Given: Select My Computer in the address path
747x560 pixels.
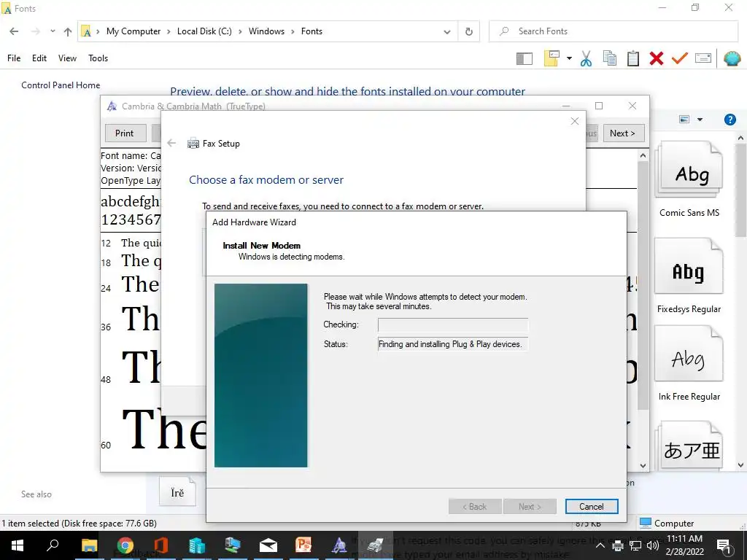Looking at the screenshot, I should tap(133, 31).
